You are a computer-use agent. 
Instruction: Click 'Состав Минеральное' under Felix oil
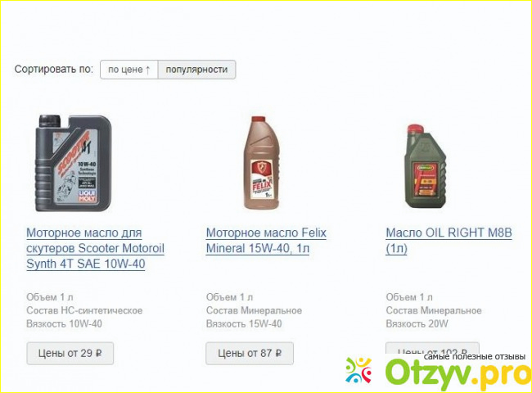[254, 310]
